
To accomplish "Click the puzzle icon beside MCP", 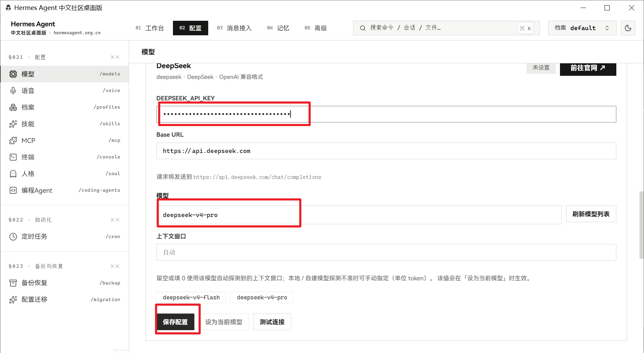I will 13,141.
